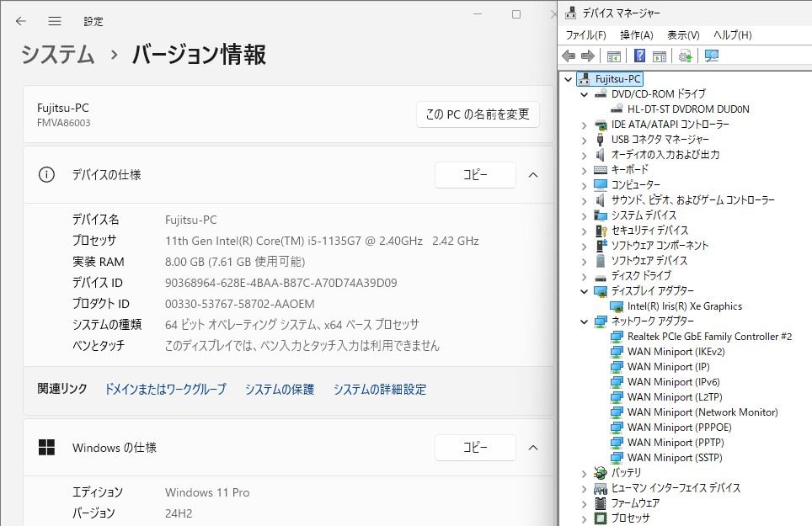The image size is (812, 526).
Task: Collapse the Fujitsu-PC root node
Action: (x=568, y=80)
